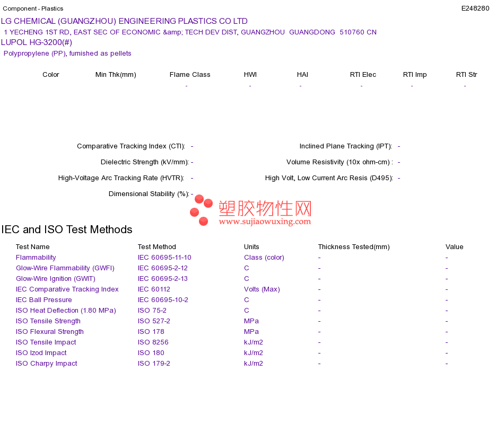
Task: Open ISO Charpy Impact link
Action: [x=46, y=364]
